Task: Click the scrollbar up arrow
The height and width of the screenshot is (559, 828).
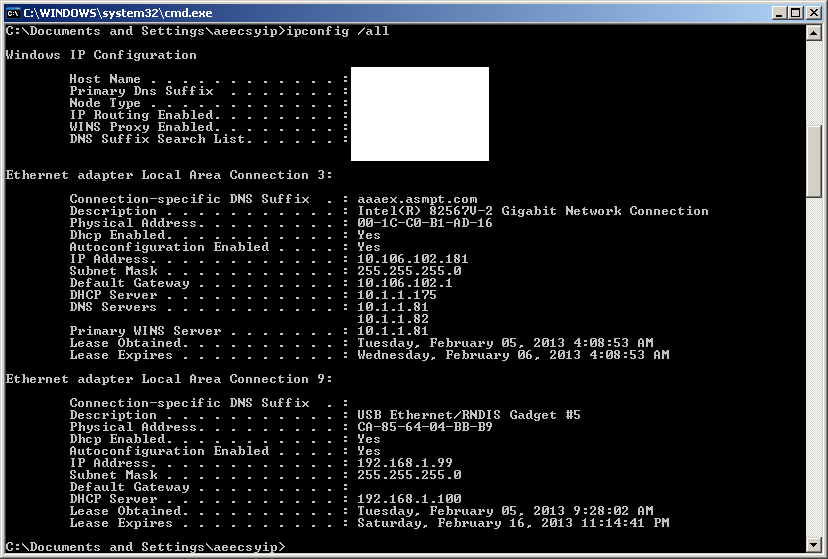Action: coord(814,33)
